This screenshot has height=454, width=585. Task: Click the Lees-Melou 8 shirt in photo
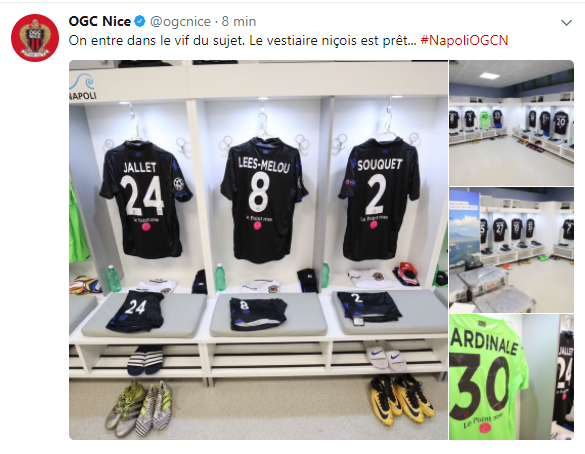(263, 200)
